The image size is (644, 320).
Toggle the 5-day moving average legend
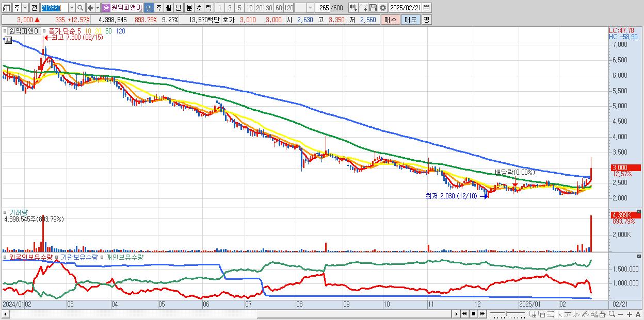pyautogui.click(x=78, y=31)
